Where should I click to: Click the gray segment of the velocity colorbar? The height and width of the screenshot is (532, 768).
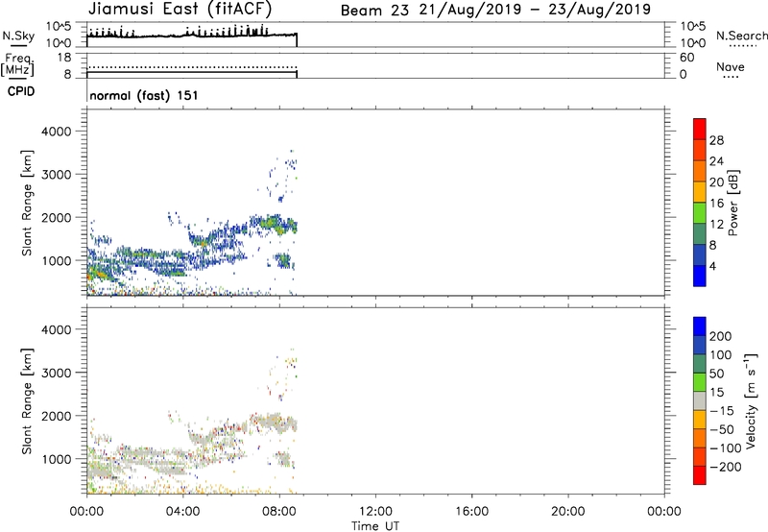tap(700, 401)
